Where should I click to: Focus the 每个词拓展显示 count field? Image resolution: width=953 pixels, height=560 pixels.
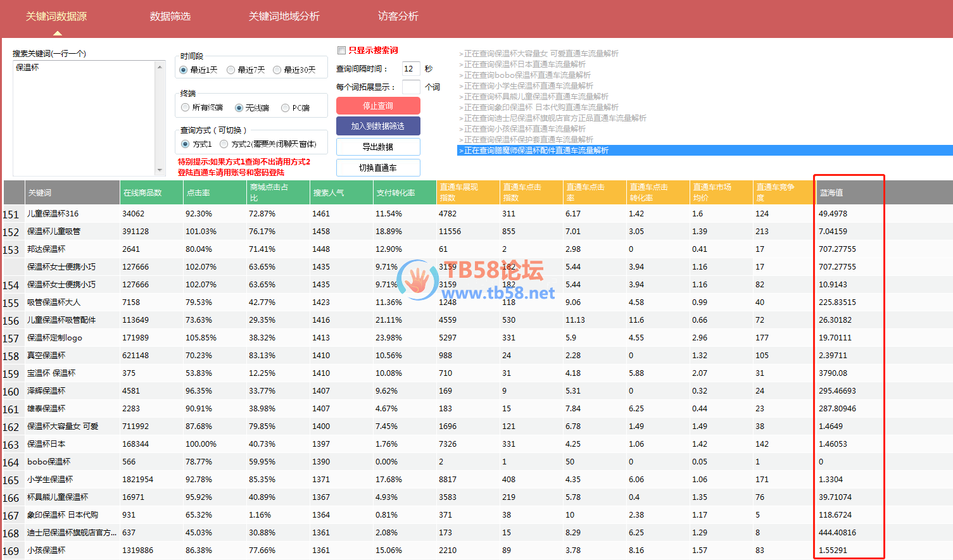(x=410, y=87)
